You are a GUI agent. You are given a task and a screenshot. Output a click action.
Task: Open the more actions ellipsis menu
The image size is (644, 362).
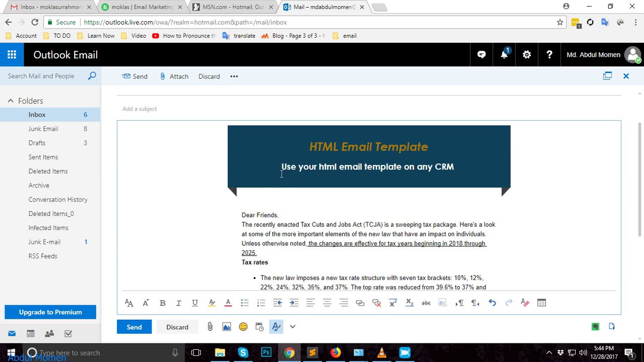(234, 76)
